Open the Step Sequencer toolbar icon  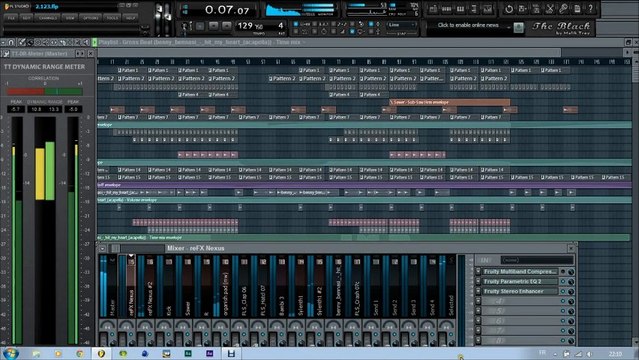(x=447, y=9)
